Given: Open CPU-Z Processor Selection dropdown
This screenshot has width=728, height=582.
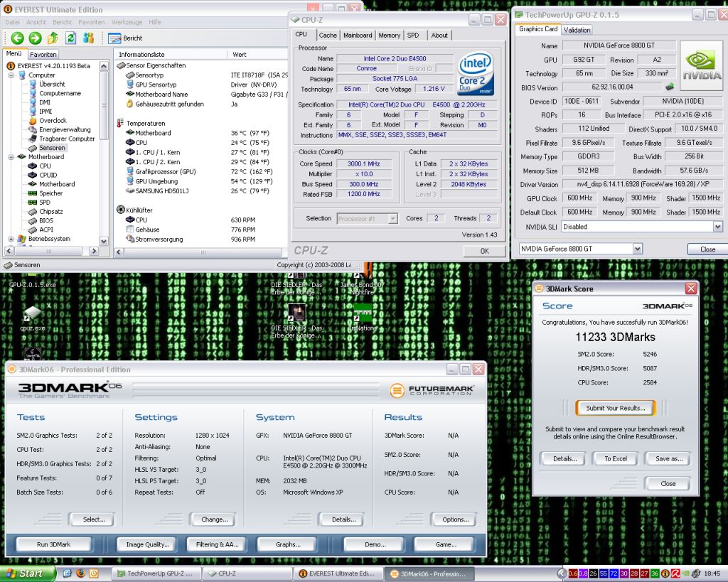Looking at the screenshot, I should (x=392, y=219).
